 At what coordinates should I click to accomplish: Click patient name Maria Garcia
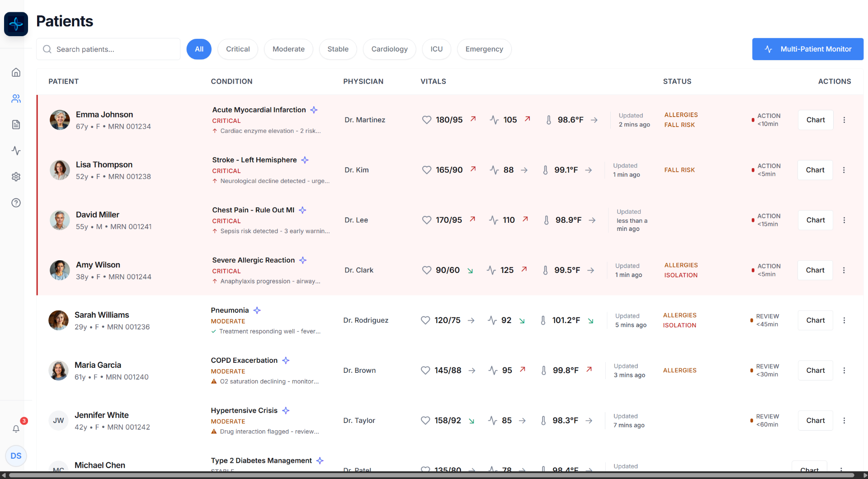tap(98, 365)
